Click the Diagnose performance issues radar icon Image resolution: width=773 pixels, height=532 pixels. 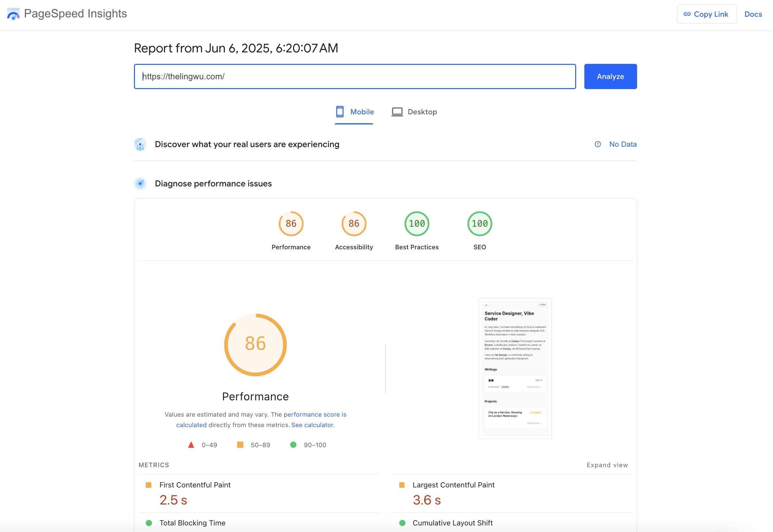(140, 184)
